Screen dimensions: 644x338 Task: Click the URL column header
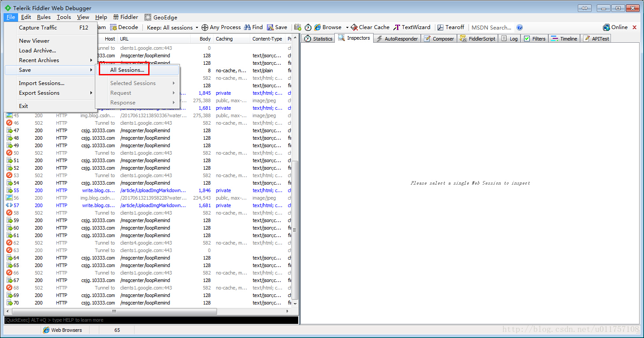pyautogui.click(x=154, y=39)
